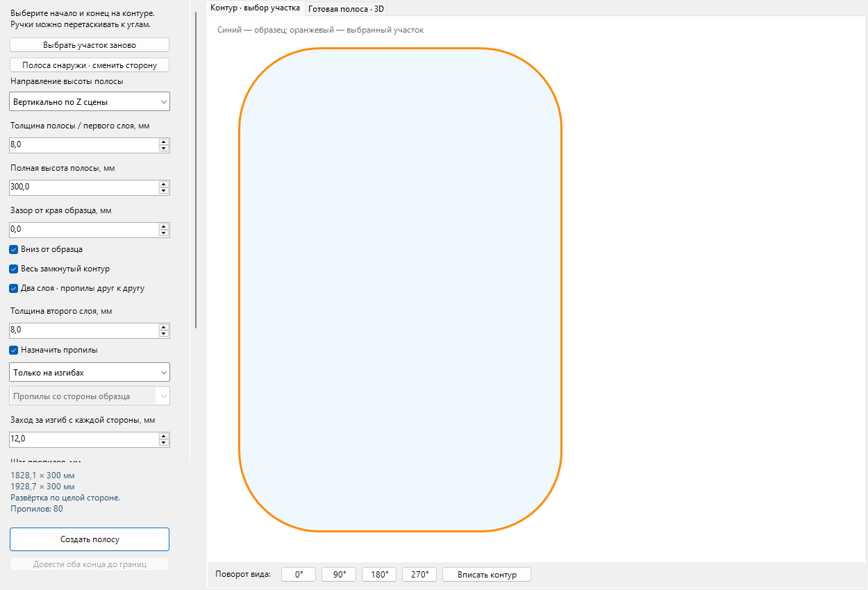Image resolution: width=868 pixels, height=590 pixels.
Task: Click 'Полоса снаружи · сменить сторону' button
Action: pyautogui.click(x=90, y=65)
